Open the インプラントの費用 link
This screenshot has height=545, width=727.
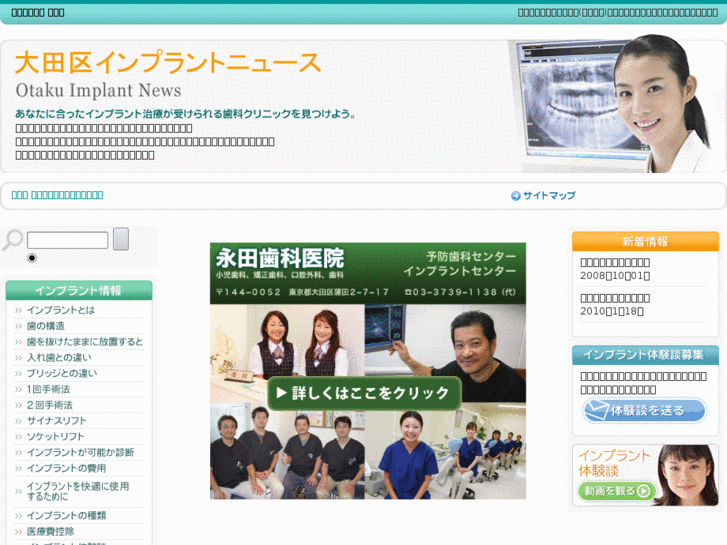coord(66,468)
